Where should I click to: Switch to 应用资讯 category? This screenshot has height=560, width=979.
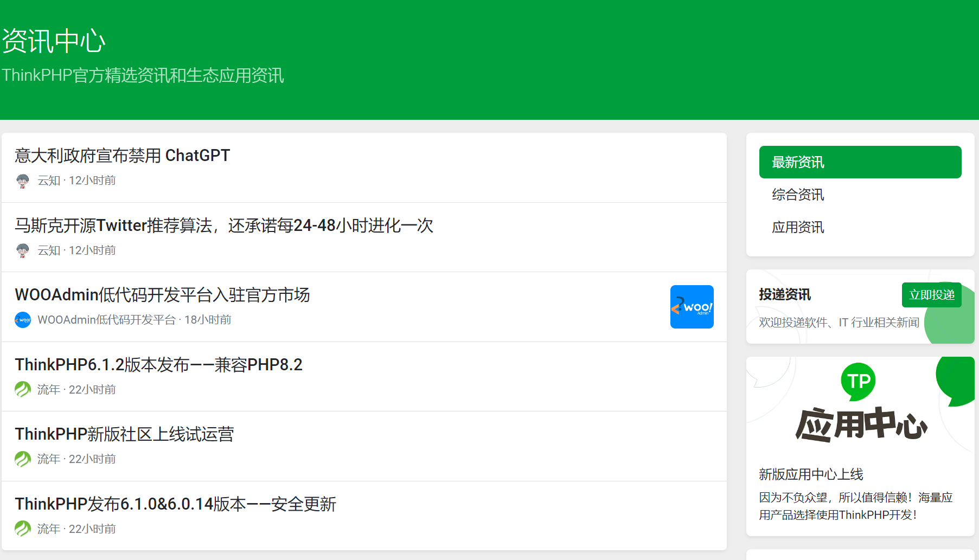[x=860, y=227]
